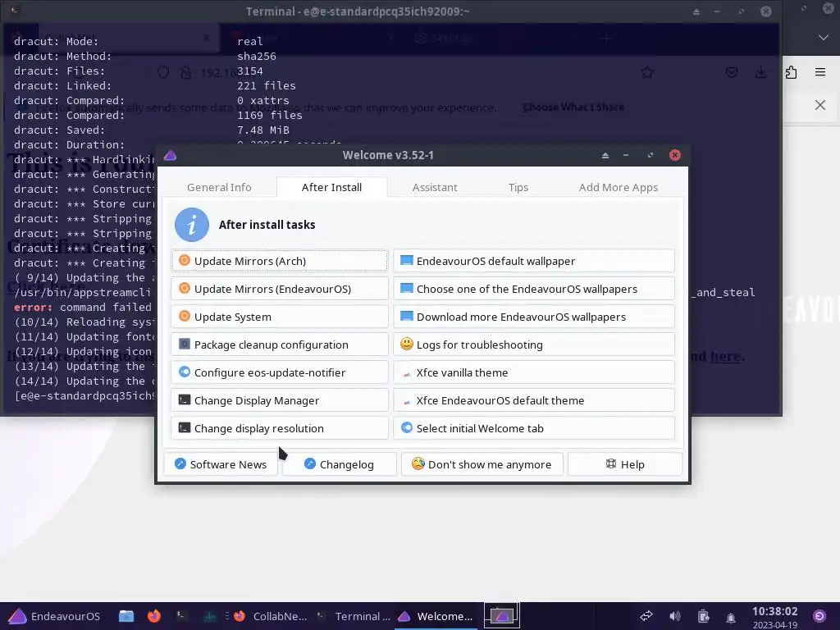The height and width of the screenshot is (630, 840).
Task: Click the Terminal window title bar
Action: point(358,11)
